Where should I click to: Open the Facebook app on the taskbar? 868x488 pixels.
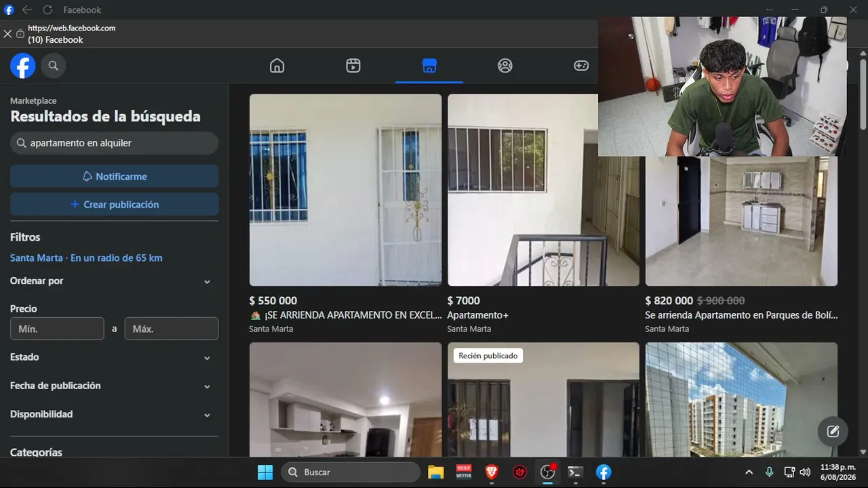click(x=604, y=472)
